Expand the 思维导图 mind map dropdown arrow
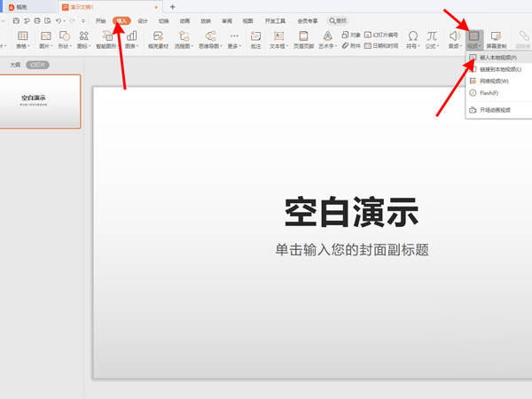Image resolution: width=532 pixels, height=399 pixels. (221, 46)
